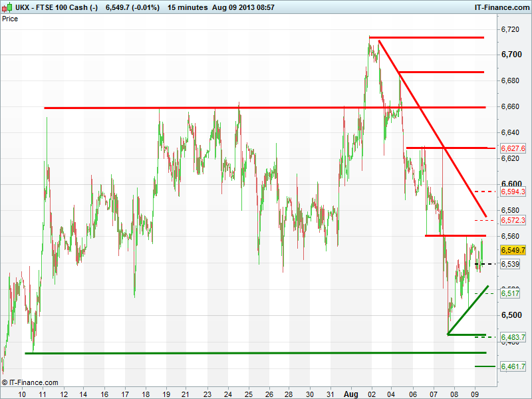Select the Aug marker on the date axis
Image resolution: width=532 pixels, height=399 pixels.
(x=351, y=394)
